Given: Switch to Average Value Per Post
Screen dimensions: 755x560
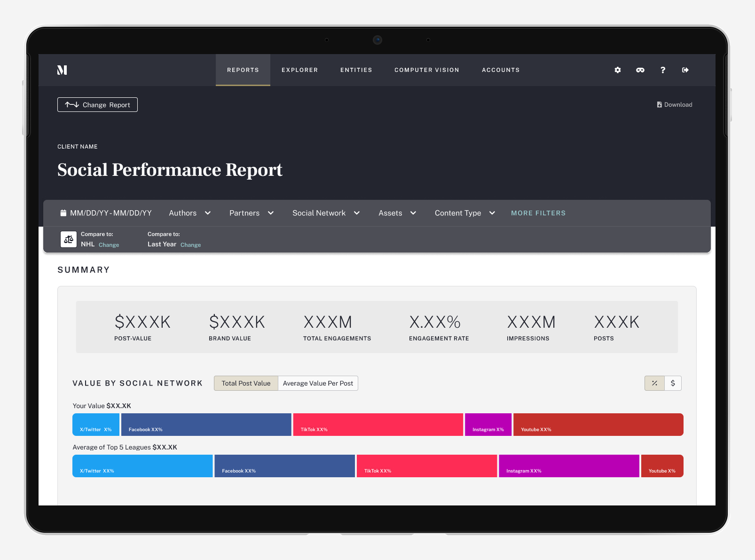Looking at the screenshot, I should coord(318,383).
